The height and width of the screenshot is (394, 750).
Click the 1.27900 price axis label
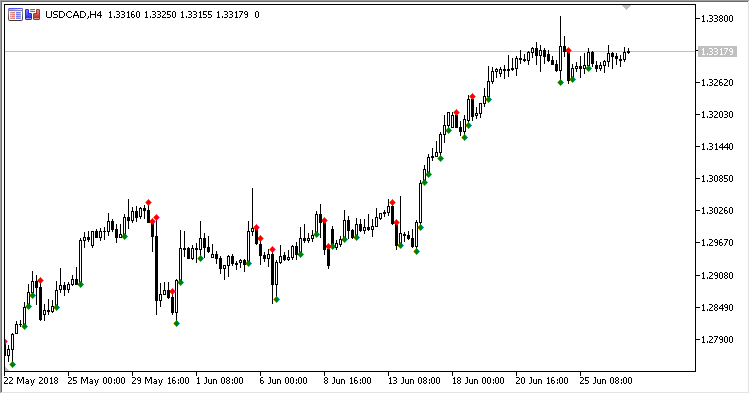(717, 340)
